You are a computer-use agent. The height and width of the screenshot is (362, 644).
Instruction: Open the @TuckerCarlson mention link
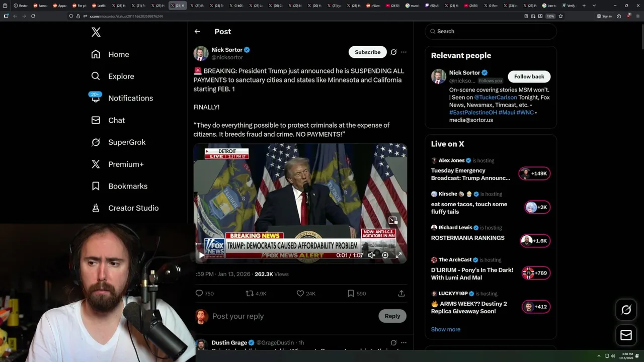[x=496, y=98]
